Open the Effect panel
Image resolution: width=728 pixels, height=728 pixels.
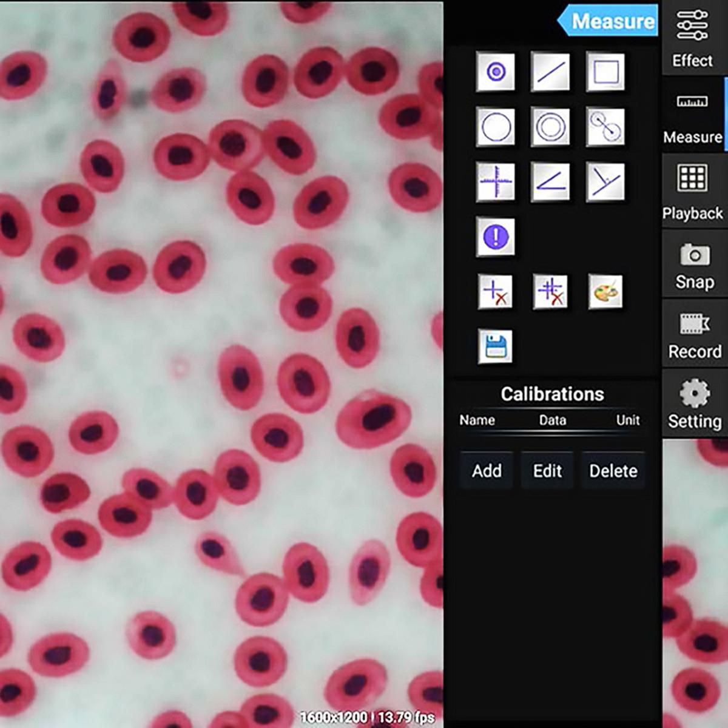coord(692,38)
